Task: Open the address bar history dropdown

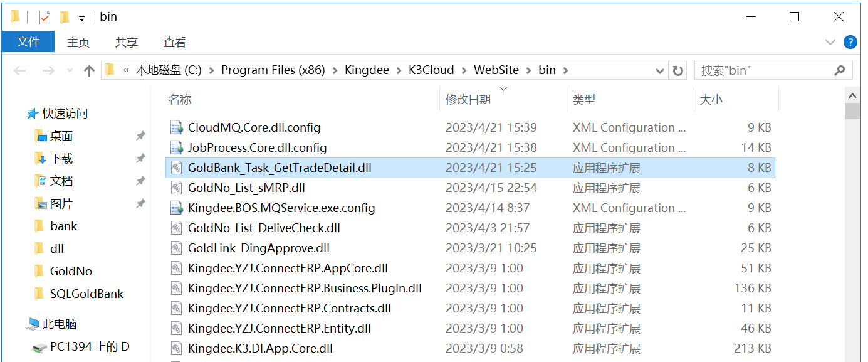Action: tap(659, 70)
